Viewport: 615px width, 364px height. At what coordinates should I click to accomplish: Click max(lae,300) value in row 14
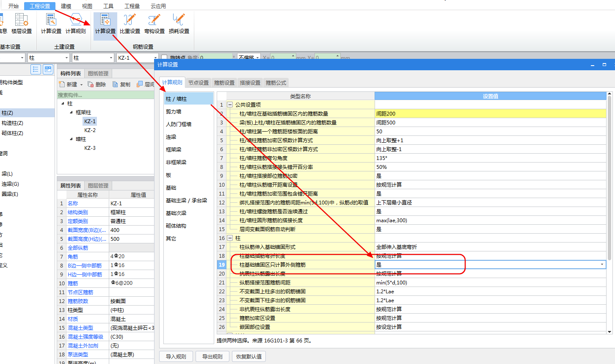(490, 220)
